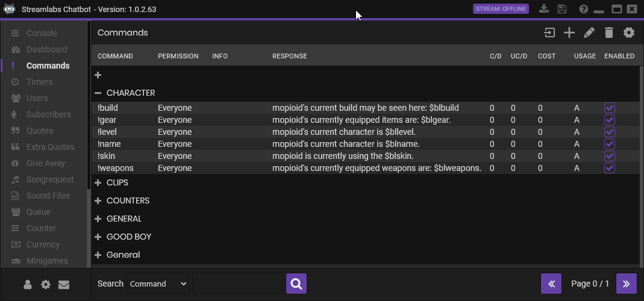Screen dimensions: 644x301
Task: Switch to the Dashboard section
Action: tap(46, 49)
